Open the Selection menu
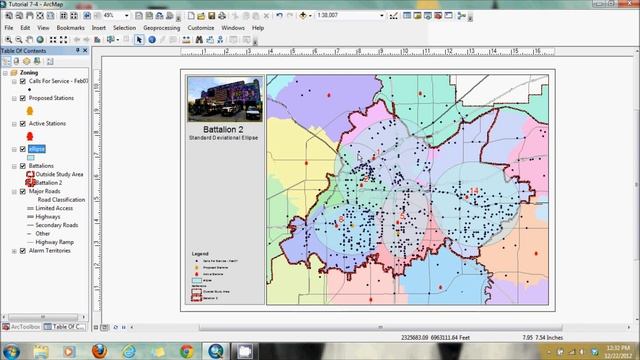This screenshot has height=360, width=640. point(124,28)
